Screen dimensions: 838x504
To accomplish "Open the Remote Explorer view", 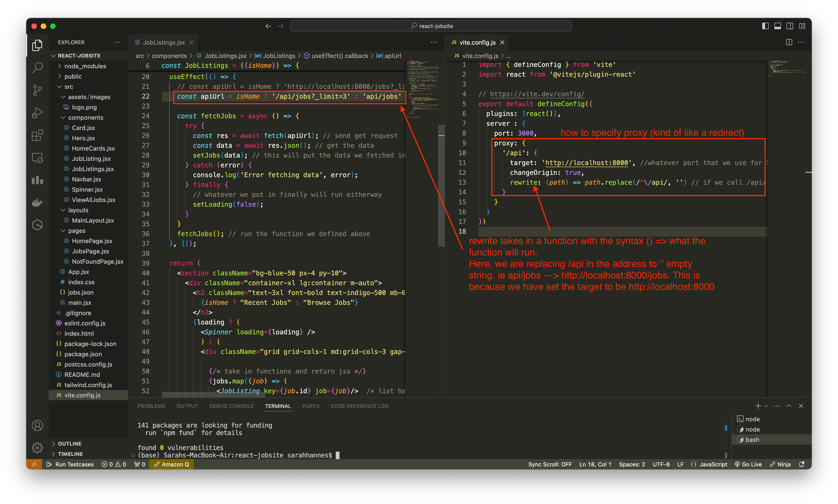I will pos(37,158).
